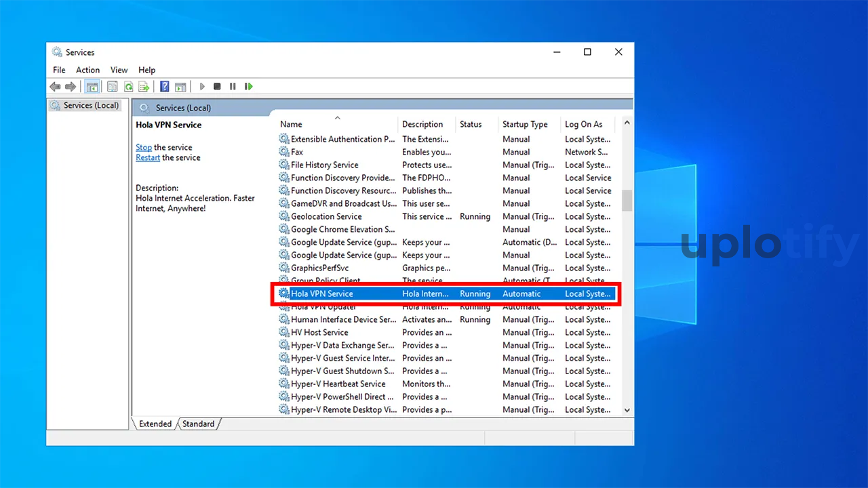Click Restart Service toolbar icon
This screenshot has height=488, width=868.
249,87
